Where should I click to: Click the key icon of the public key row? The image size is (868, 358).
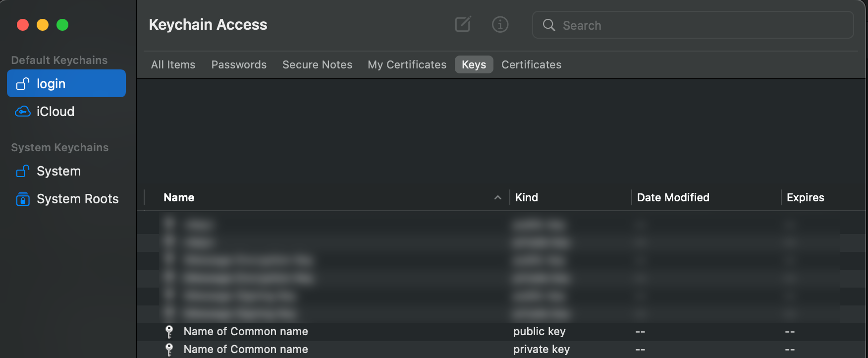click(x=169, y=331)
